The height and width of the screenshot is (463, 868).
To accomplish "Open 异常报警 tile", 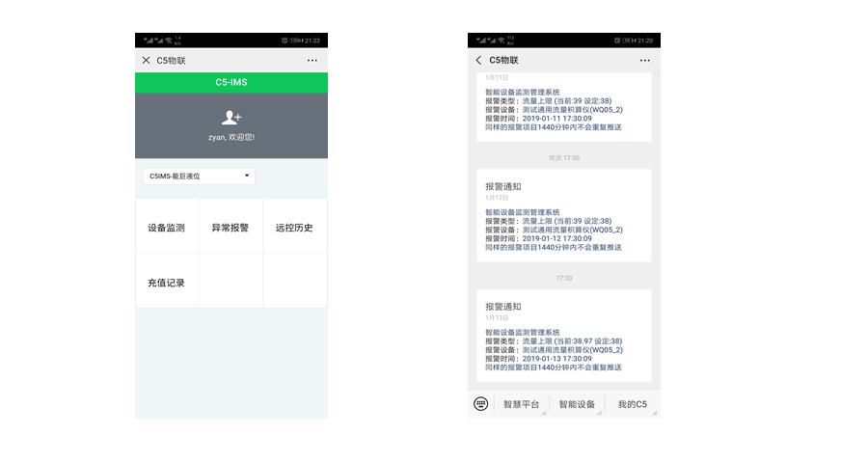I will [231, 226].
